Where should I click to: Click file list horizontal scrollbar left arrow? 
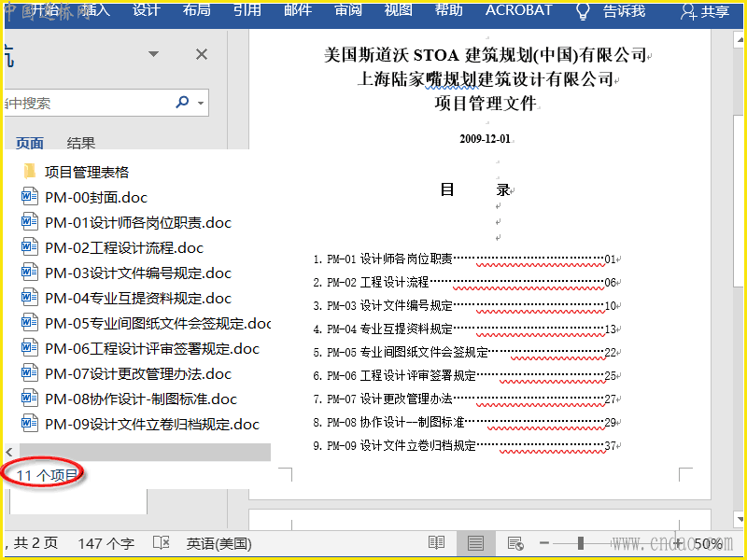pyautogui.click(x=9, y=452)
